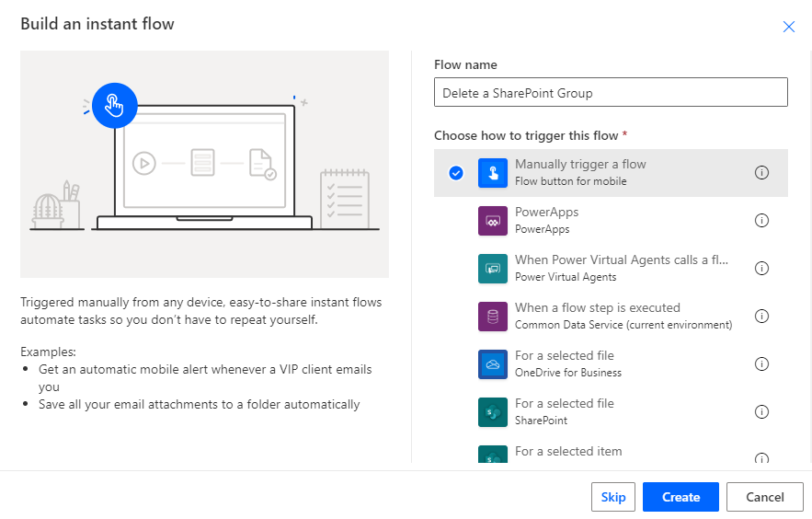
Task: Click the Common Data Service trigger icon
Action: pyautogui.click(x=493, y=317)
